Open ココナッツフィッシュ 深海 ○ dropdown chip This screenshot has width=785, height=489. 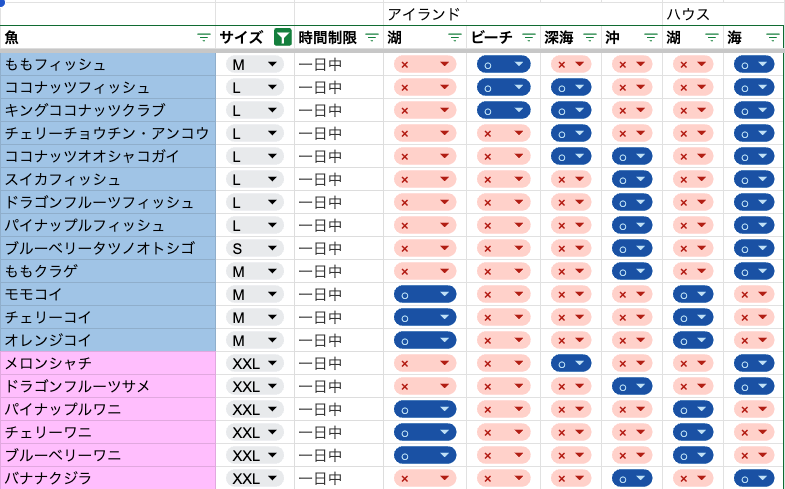[571, 88]
